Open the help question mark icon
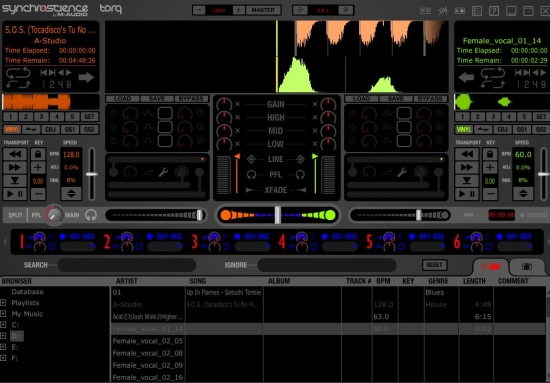Screen dimensions: 550x383 (494, 11)
